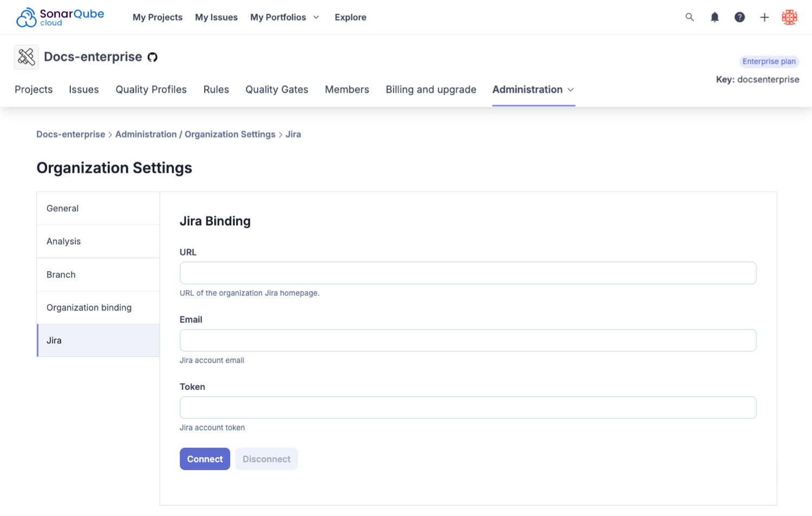
Task: Click the Disconnect button
Action: pyautogui.click(x=266, y=459)
